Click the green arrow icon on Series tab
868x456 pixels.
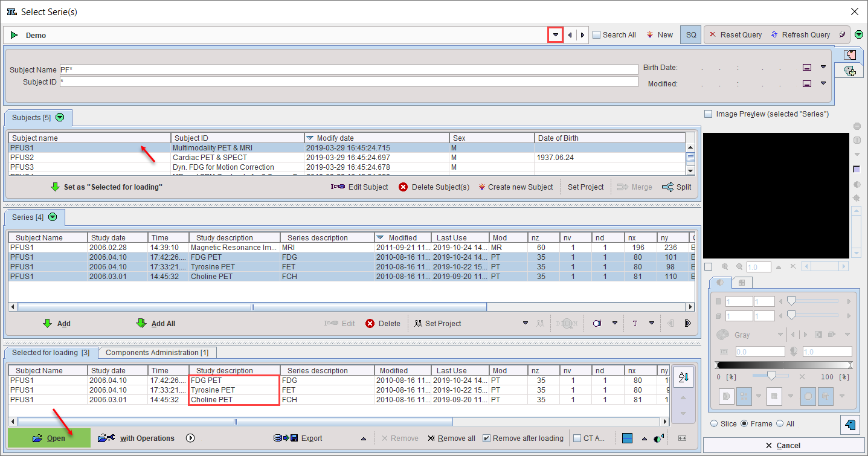pos(53,217)
